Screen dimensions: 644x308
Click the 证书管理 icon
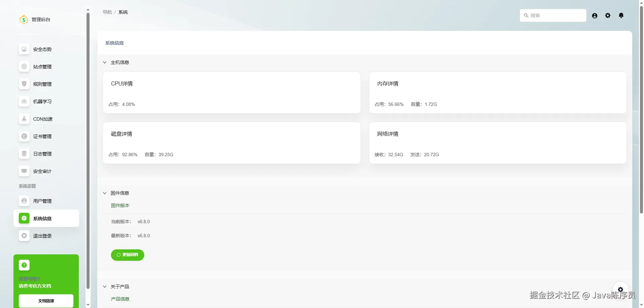[24, 136]
